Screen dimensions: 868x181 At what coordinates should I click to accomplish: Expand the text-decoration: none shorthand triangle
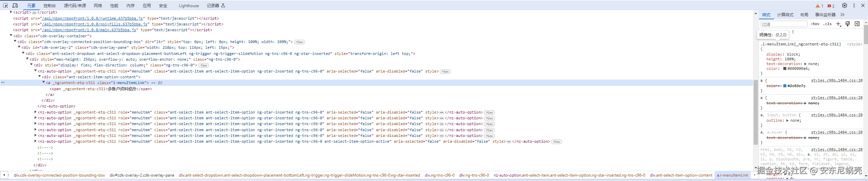[x=805, y=64]
